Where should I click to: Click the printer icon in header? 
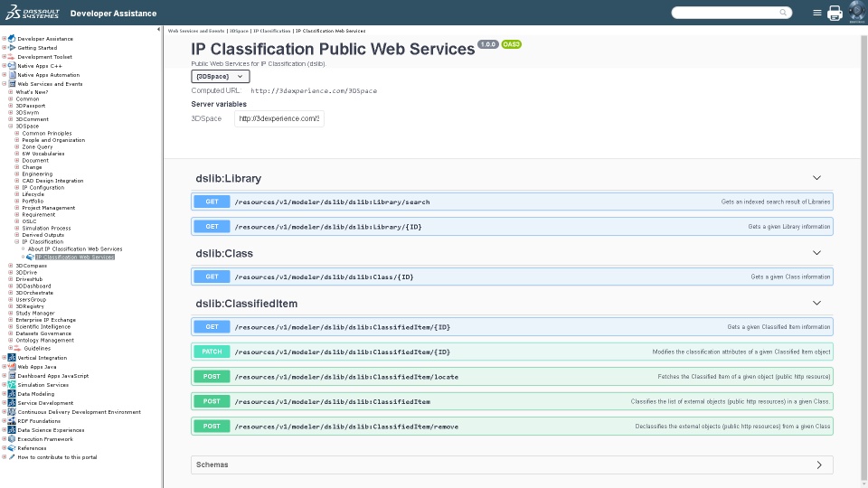pyautogui.click(x=835, y=13)
